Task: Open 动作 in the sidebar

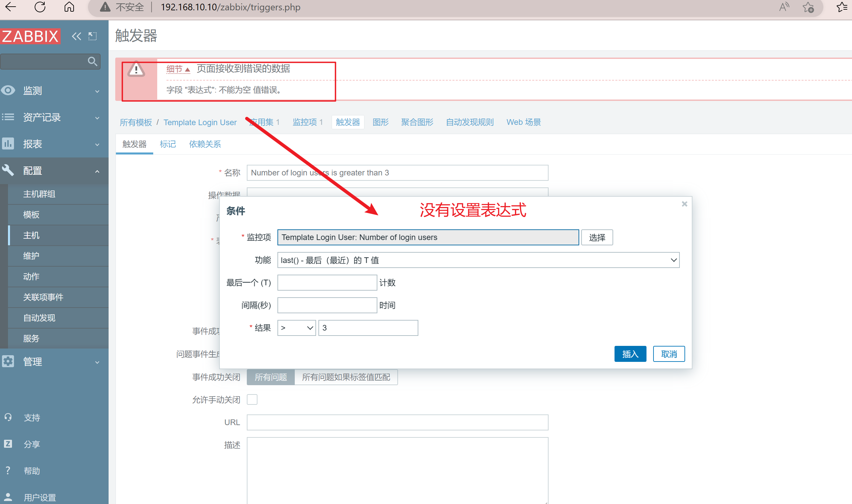Action: pyautogui.click(x=31, y=276)
